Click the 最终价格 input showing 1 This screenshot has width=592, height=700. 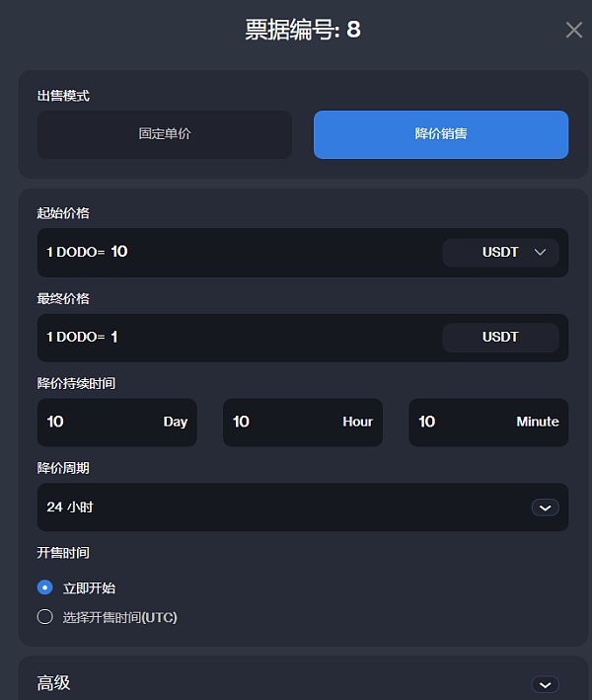coord(266,338)
